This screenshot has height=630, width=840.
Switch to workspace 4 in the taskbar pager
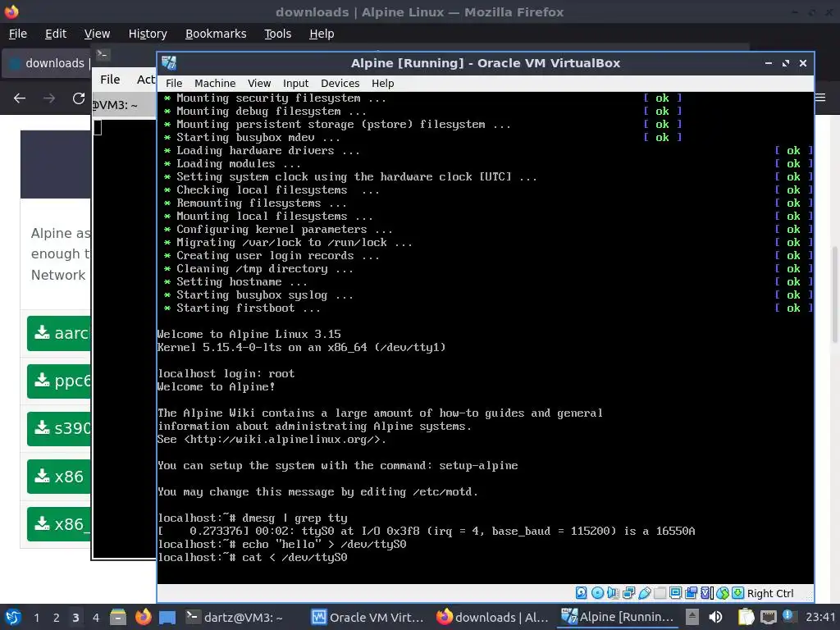(x=95, y=618)
